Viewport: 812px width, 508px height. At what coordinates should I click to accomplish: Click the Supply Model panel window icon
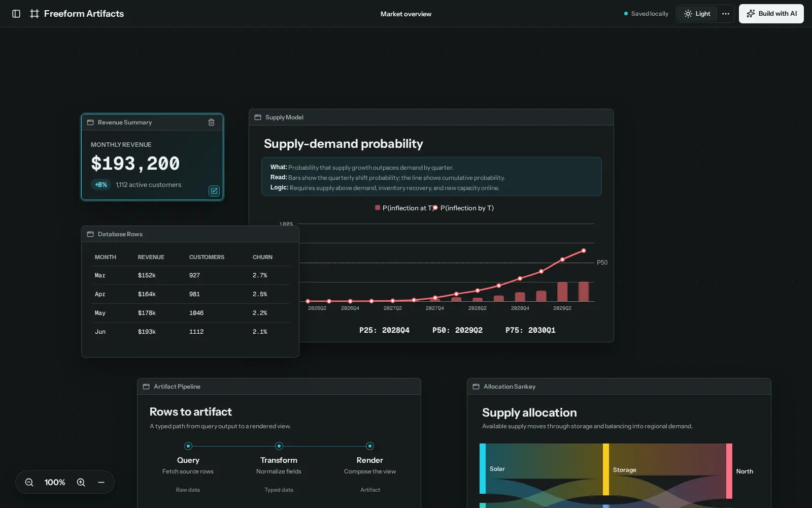click(x=258, y=117)
